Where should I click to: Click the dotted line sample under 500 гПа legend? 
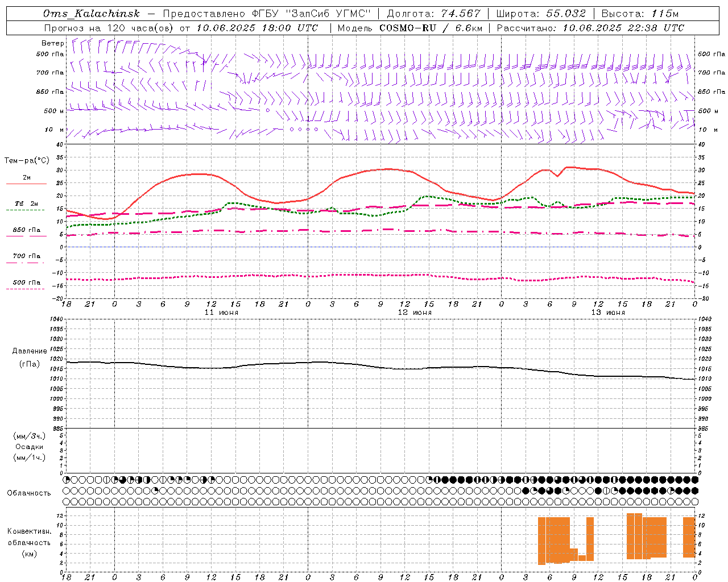click(x=26, y=289)
